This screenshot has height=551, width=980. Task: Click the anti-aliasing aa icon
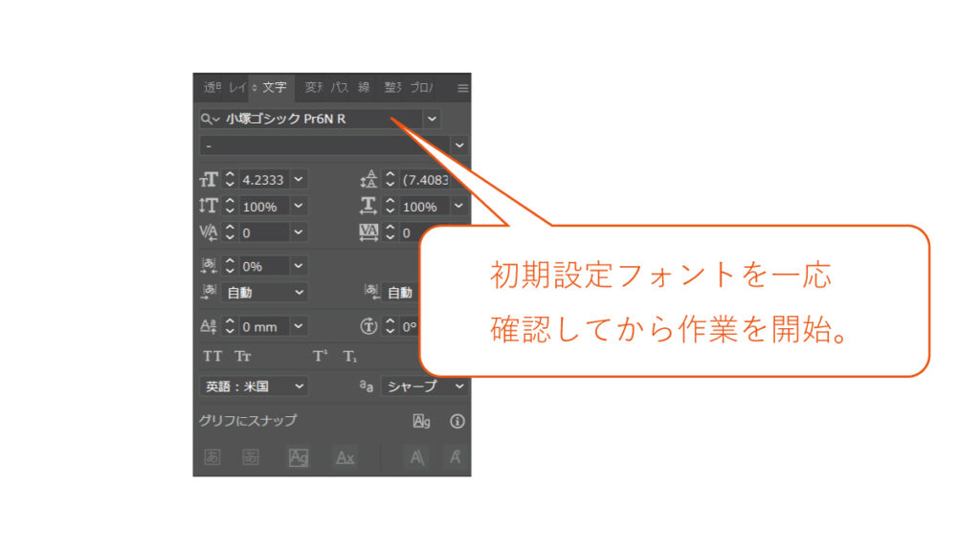click(367, 386)
